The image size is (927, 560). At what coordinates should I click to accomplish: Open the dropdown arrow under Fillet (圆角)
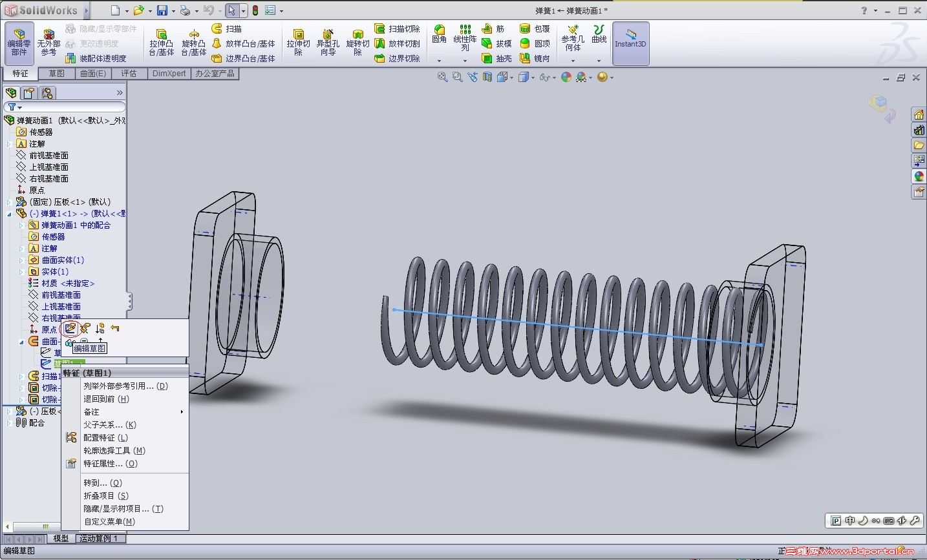439,61
